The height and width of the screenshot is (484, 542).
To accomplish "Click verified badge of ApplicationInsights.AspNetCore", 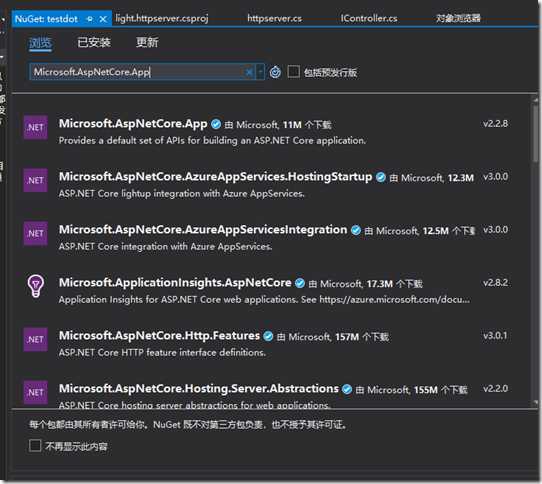I will click(300, 283).
